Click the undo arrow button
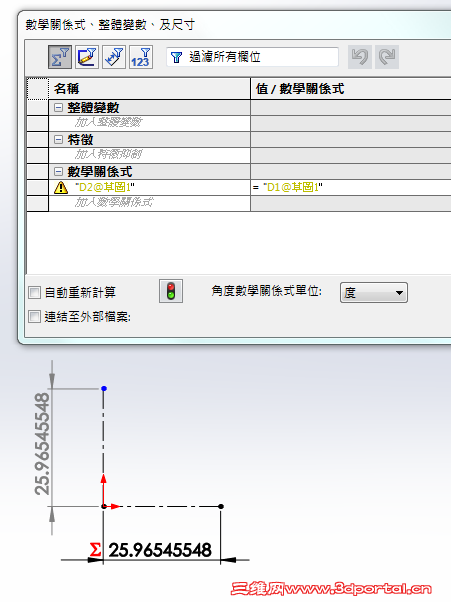Image resolution: width=451 pixels, height=602 pixels. 360,57
